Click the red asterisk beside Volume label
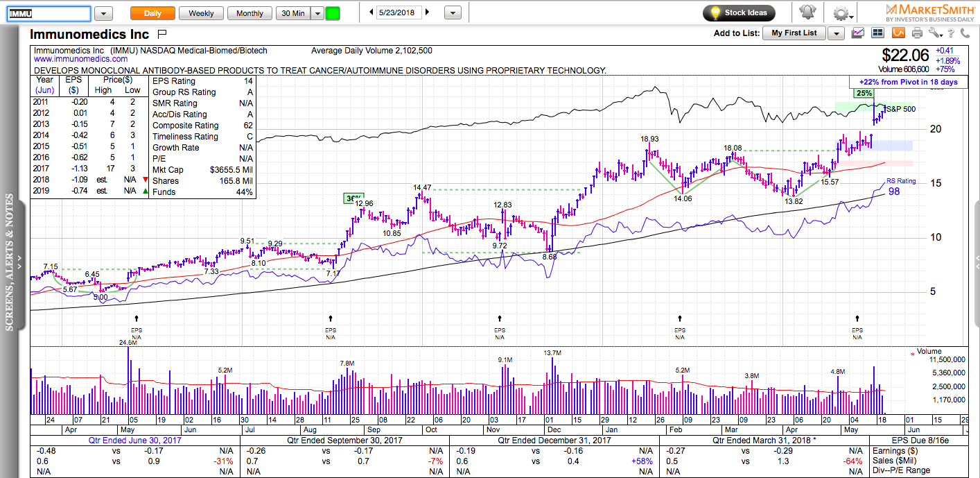This screenshot has width=980, height=478. [912, 355]
